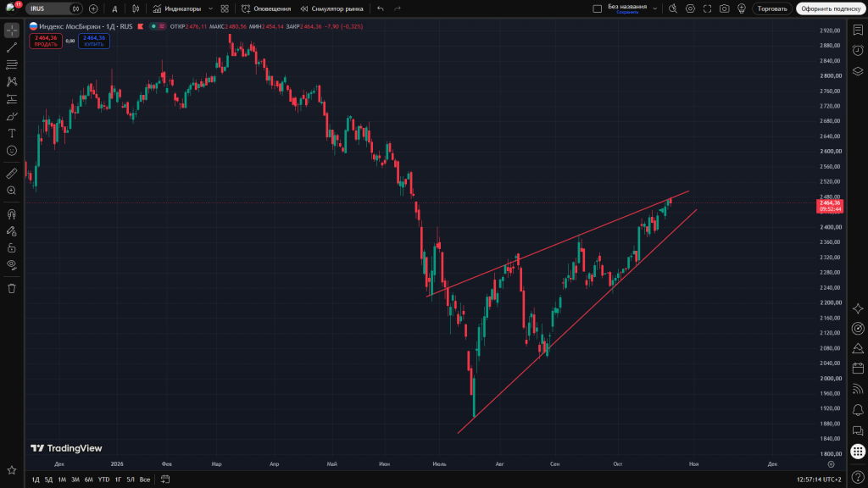Undo the last chart action

coord(381,8)
